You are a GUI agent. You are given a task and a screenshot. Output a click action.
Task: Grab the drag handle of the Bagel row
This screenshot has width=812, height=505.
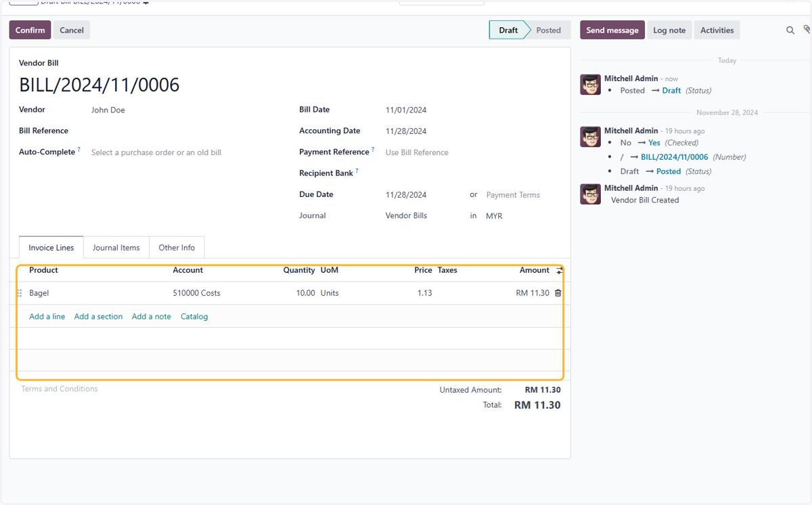[20, 293]
